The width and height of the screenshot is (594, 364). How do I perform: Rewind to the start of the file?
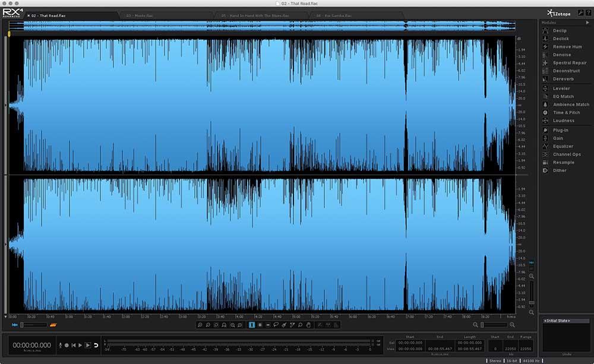(x=74, y=346)
